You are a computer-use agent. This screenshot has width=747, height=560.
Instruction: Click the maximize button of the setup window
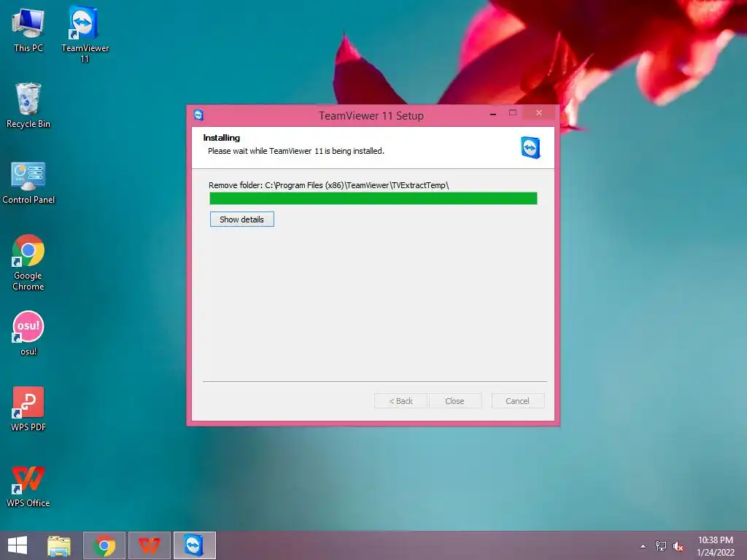pos(513,113)
